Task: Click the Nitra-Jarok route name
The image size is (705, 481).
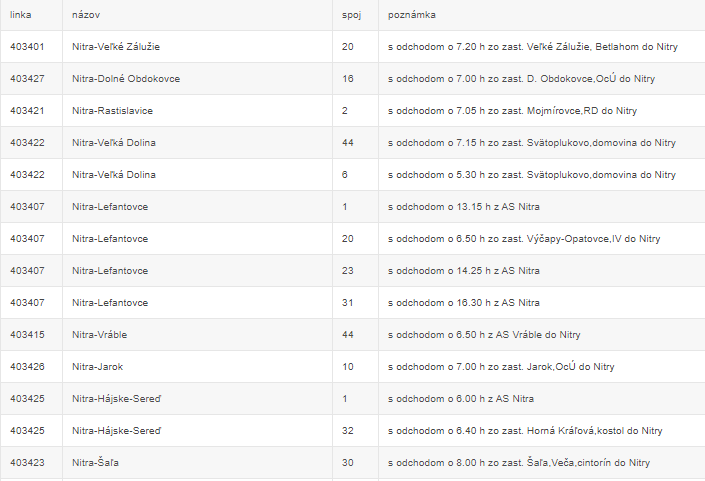Action: tap(98, 366)
